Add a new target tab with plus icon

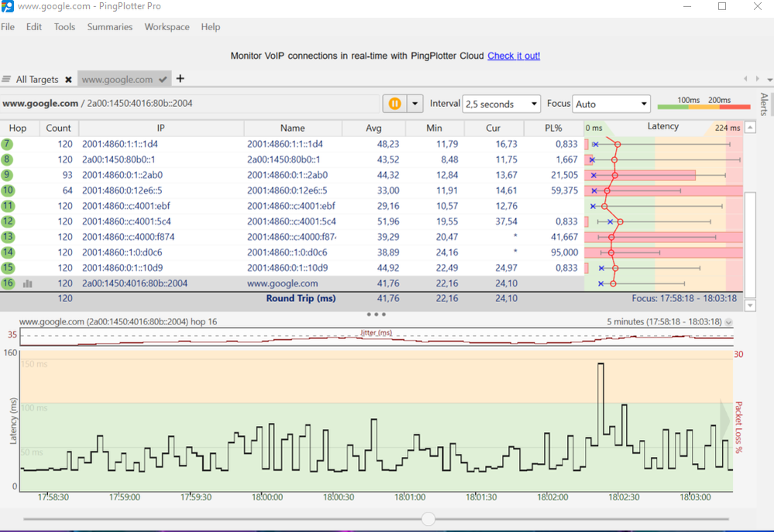pos(181,79)
